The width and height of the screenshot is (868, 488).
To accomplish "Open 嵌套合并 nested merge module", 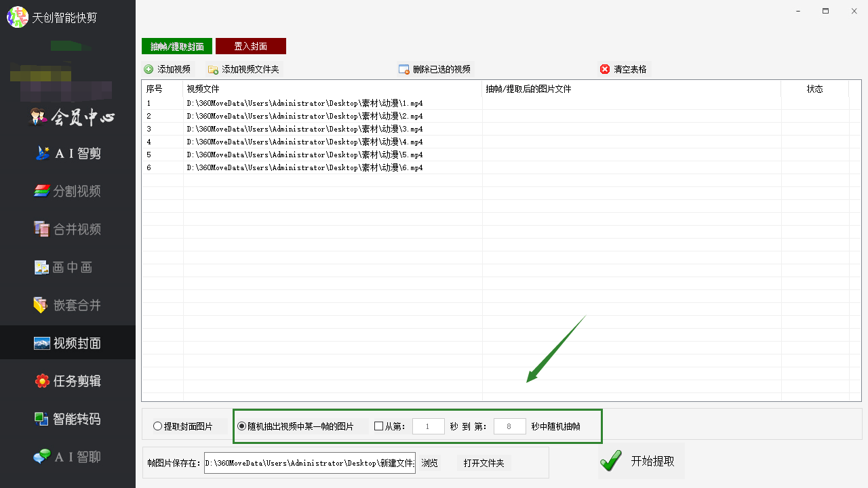I will click(x=68, y=305).
